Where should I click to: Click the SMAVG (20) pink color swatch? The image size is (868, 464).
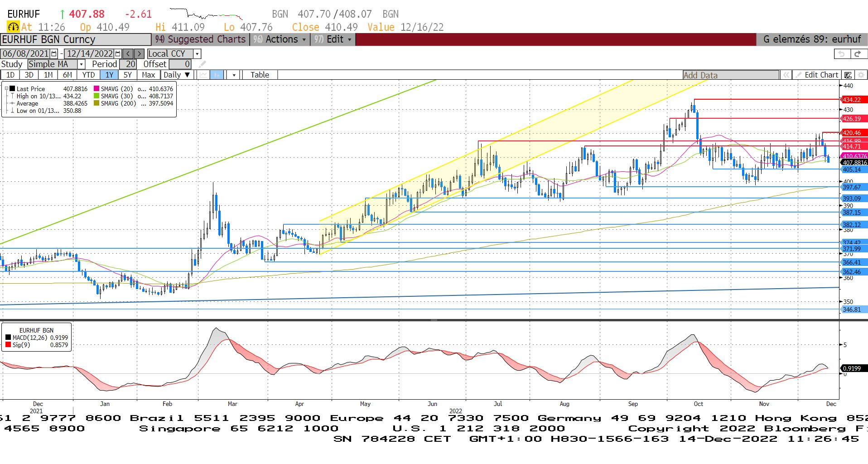(96, 89)
